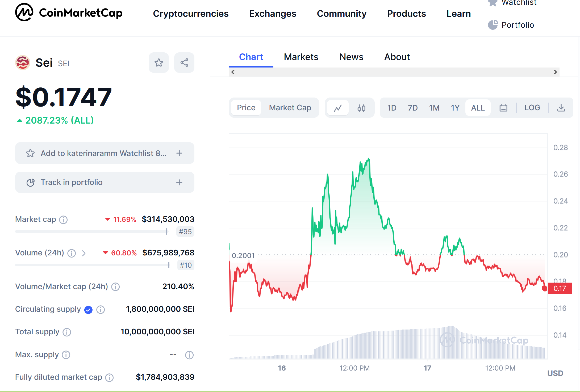Open the share icon for Sei
580x392 pixels.
click(x=184, y=63)
